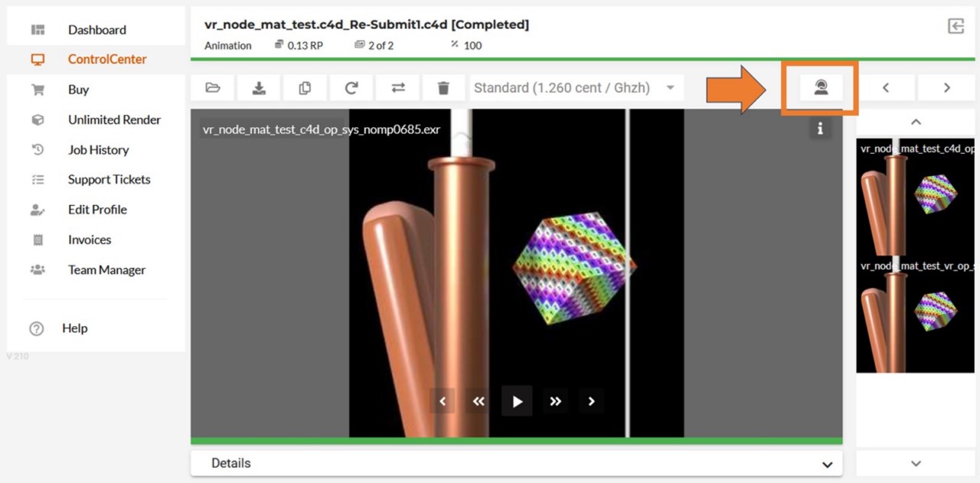This screenshot has height=483, width=980.
Task: Contact support via the headset icon
Action: [821, 88]
